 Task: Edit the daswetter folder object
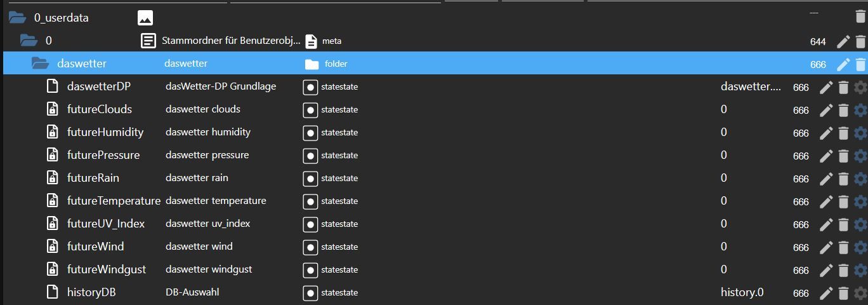click(843, 64)
